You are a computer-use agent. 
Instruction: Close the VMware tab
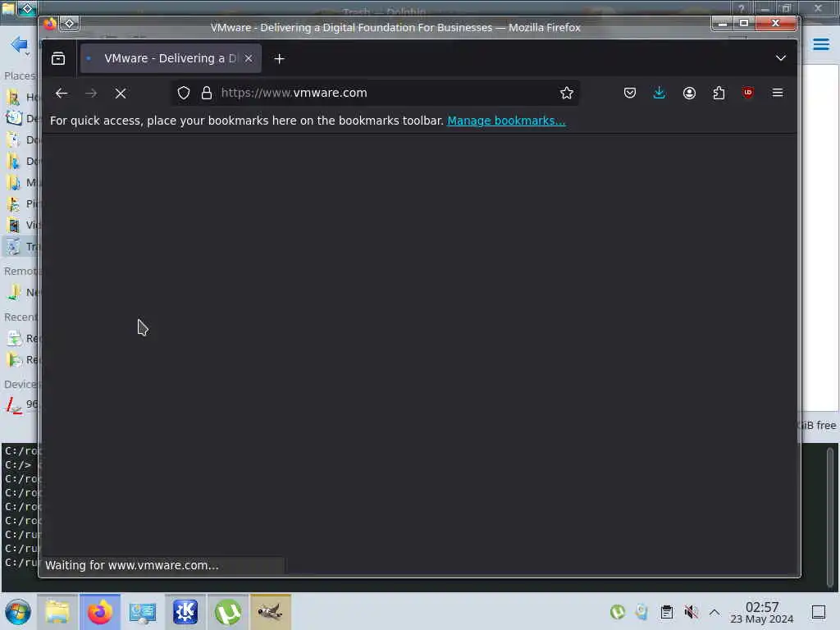point(249,58)
